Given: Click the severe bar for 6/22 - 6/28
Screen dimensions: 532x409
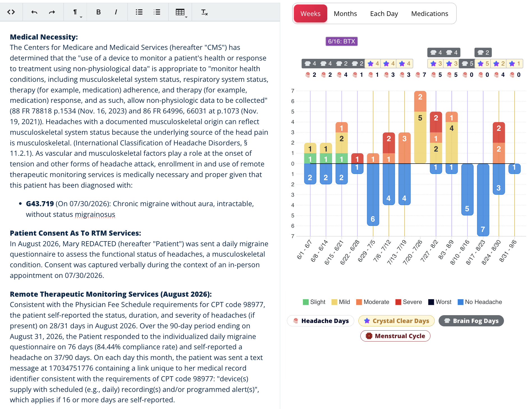Looking at the screenshot, I should pyautogui.click(x=357, y=159).
